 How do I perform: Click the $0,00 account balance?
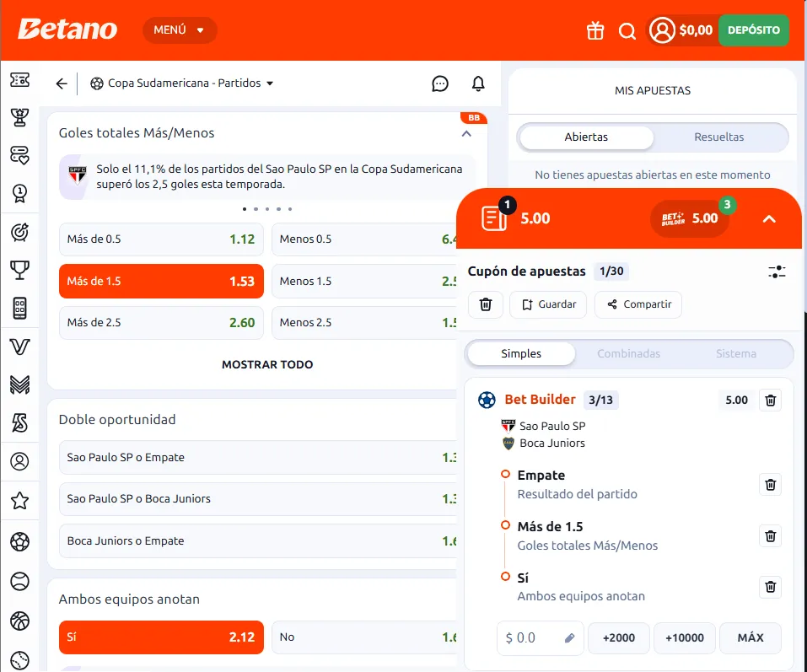tap(696, 30)
